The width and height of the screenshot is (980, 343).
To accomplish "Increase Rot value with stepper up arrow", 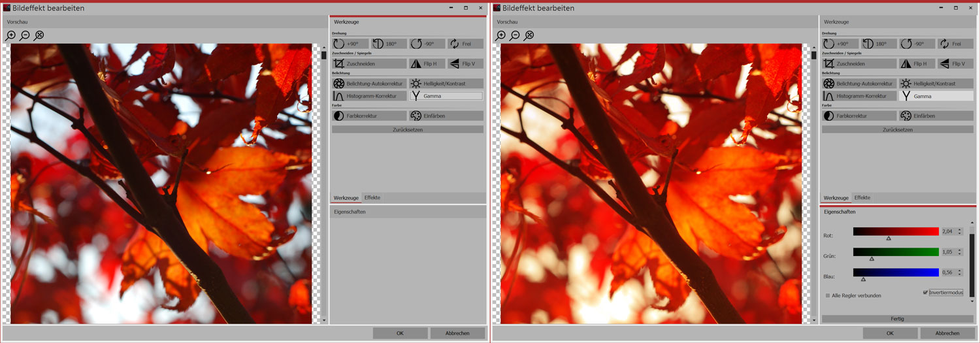I will pos(960,230).
